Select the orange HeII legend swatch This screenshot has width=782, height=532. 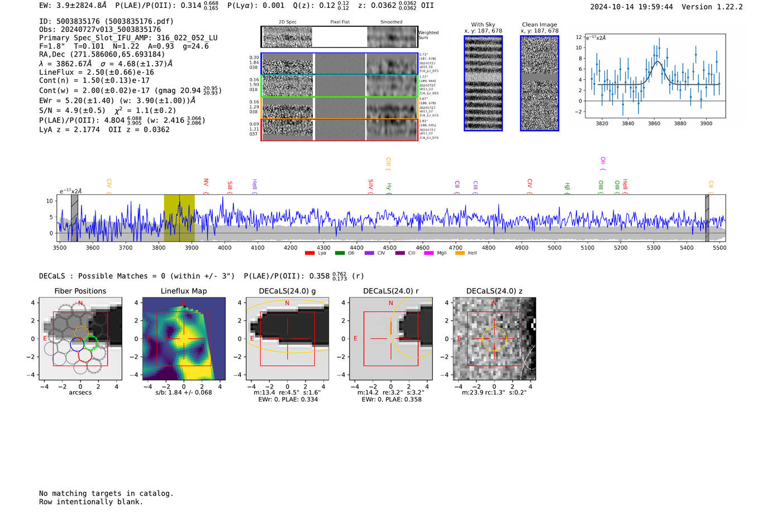(x=460, y=253)
